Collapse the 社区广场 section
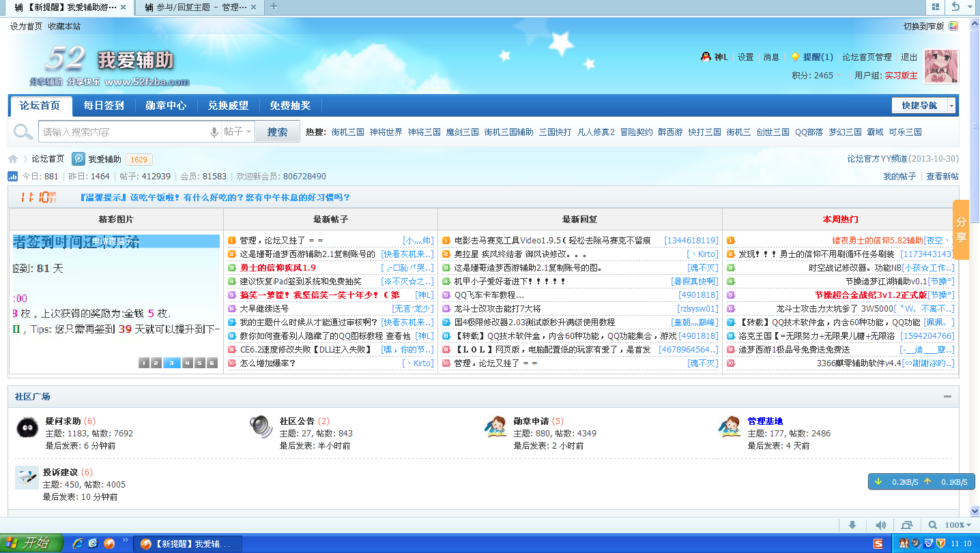 pyautogui.click(x=947, y=396)
